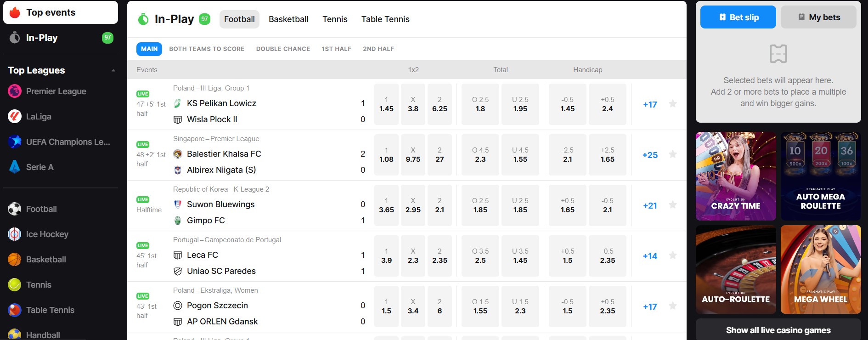
Task: Favorite the Suwon Bluewings match star
Action: [x=673, y=205]
